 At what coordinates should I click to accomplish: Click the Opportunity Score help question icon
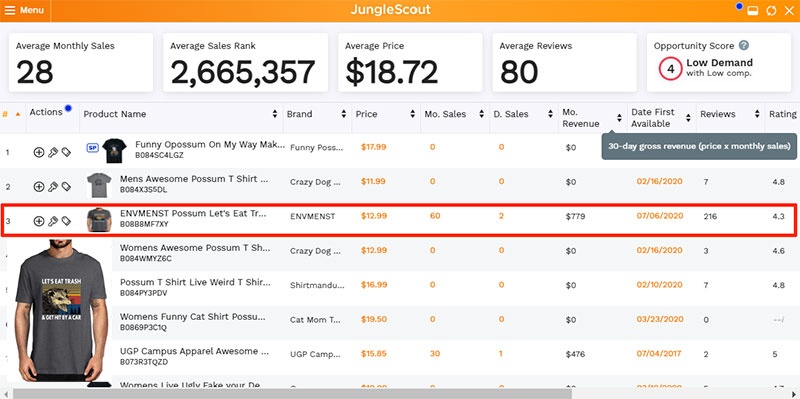click(x=744, y=45)
